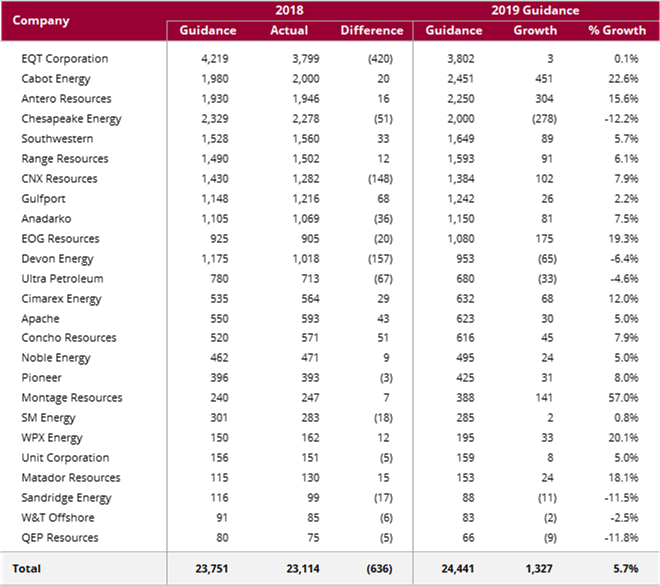
Task: Click WPX percent growth 20.1%
Action: tap(623, 438)
